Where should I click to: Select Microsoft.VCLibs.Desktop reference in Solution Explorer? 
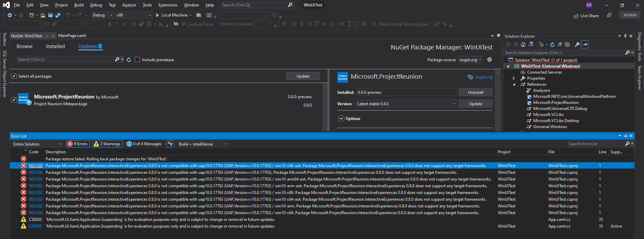(556, 121)
